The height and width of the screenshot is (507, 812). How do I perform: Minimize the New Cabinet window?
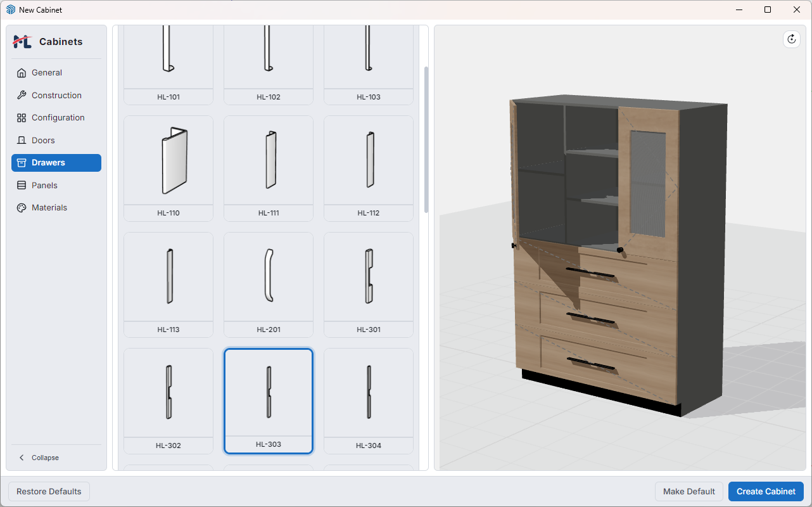pos(739,10)
